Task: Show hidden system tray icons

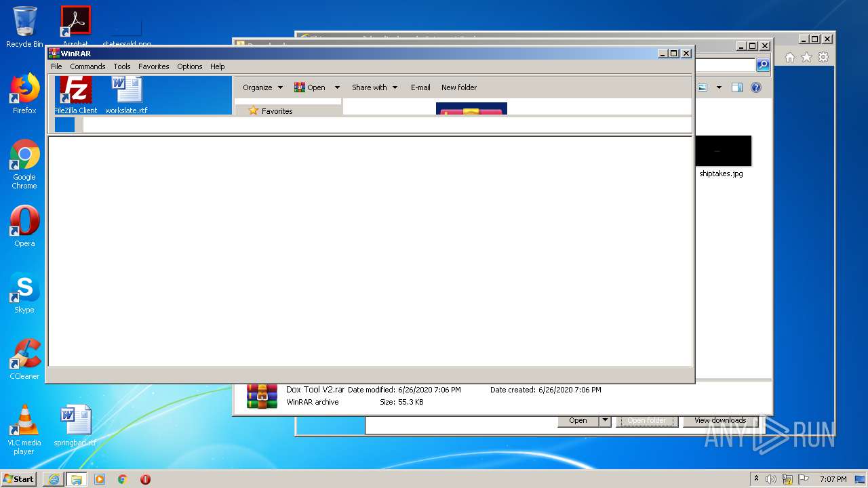Action: (757, 479)
